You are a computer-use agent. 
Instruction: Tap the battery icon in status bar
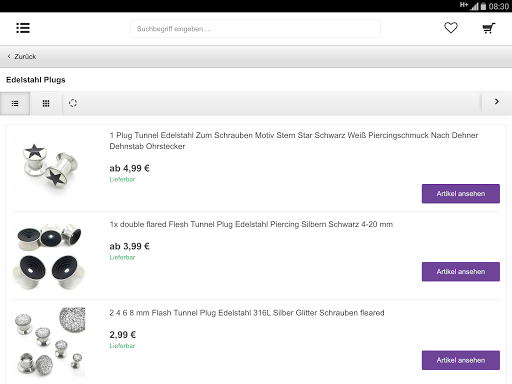point(483,6)
